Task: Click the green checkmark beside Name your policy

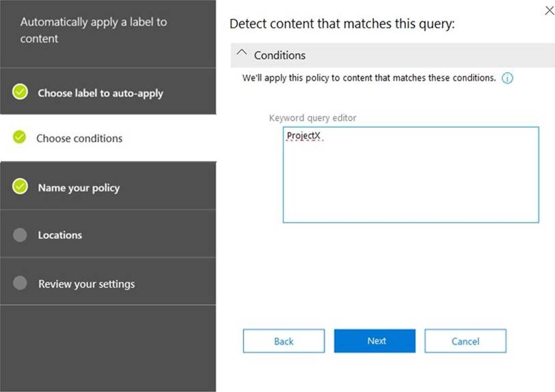Action: point(20,186)
